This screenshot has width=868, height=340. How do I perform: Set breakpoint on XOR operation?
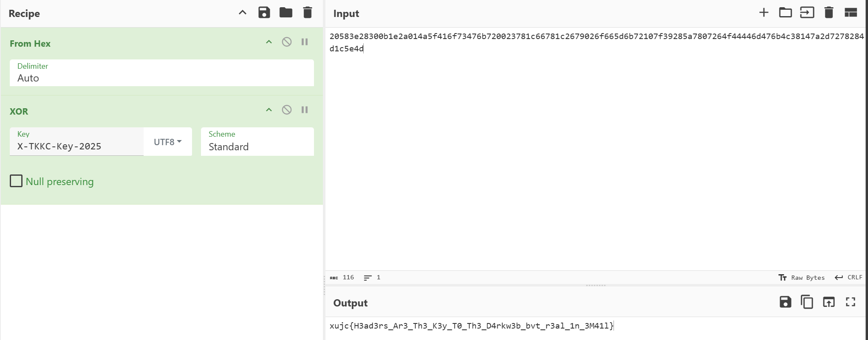pyautogui.click(x=305, y=110)
